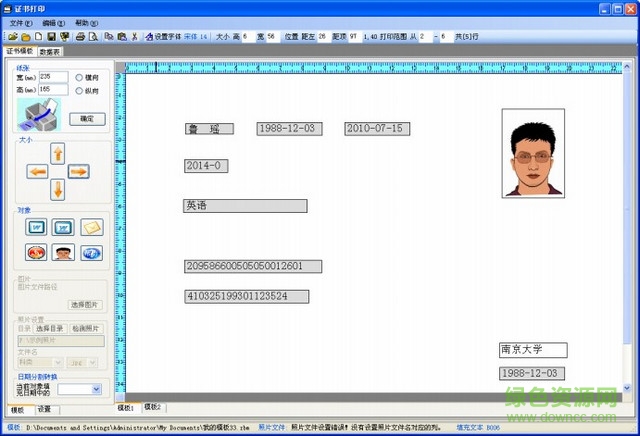Open the 设置字体 font settings
The width and height of the screenshot is (640, 436).
[163, 37]
